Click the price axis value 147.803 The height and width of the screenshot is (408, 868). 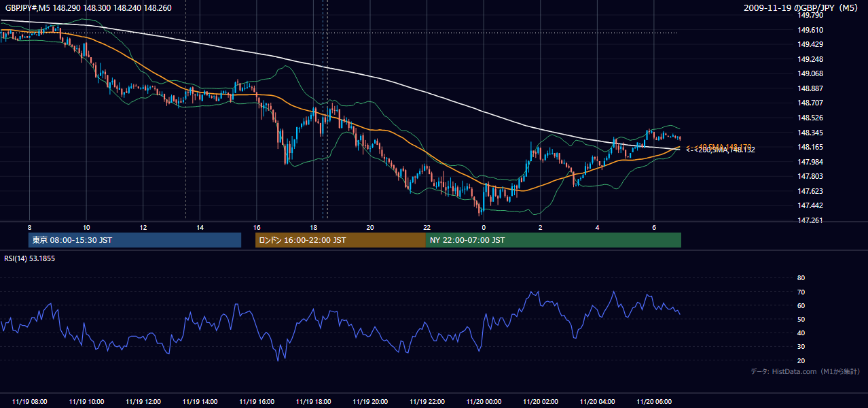[x=810, y=177]
